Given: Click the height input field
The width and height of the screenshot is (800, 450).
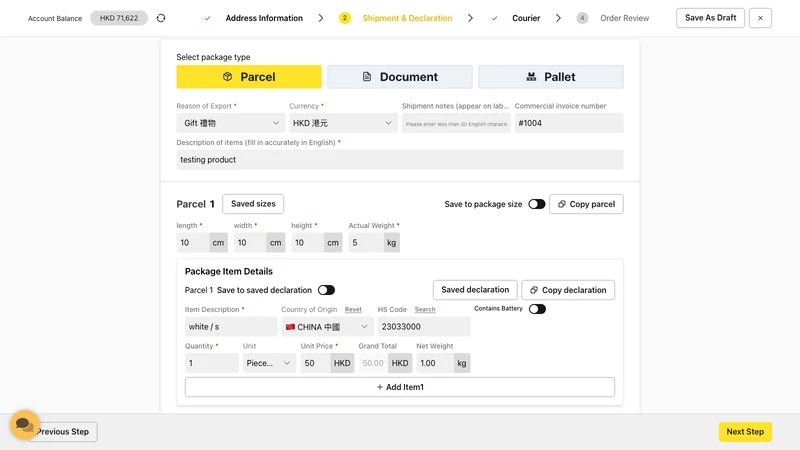Looking at the screenshot, I should [x=308, y=242].
